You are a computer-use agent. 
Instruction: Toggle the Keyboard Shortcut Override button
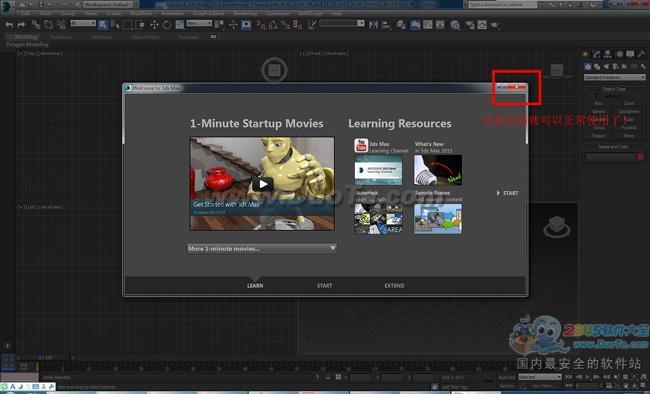click(x=246, y=25)
